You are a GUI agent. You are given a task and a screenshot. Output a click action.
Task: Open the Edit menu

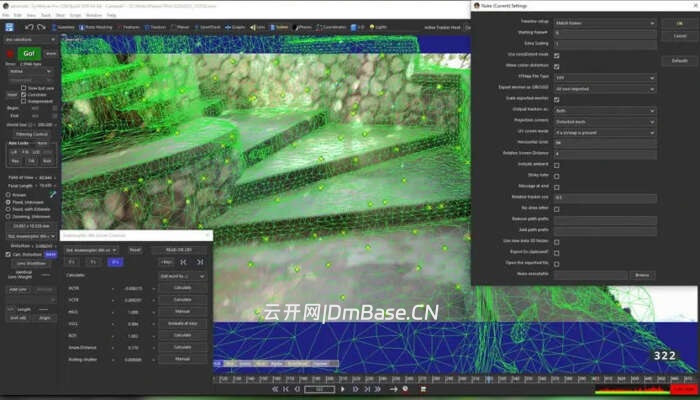click(17, 15)
